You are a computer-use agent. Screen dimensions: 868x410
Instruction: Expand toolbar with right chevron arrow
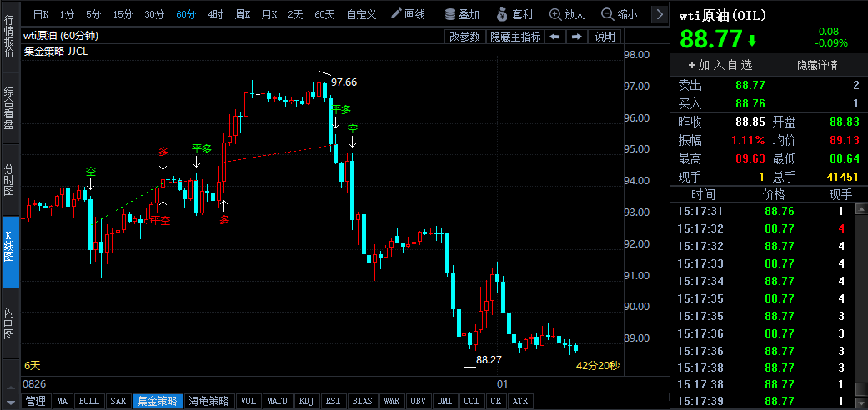coord(659,14)
